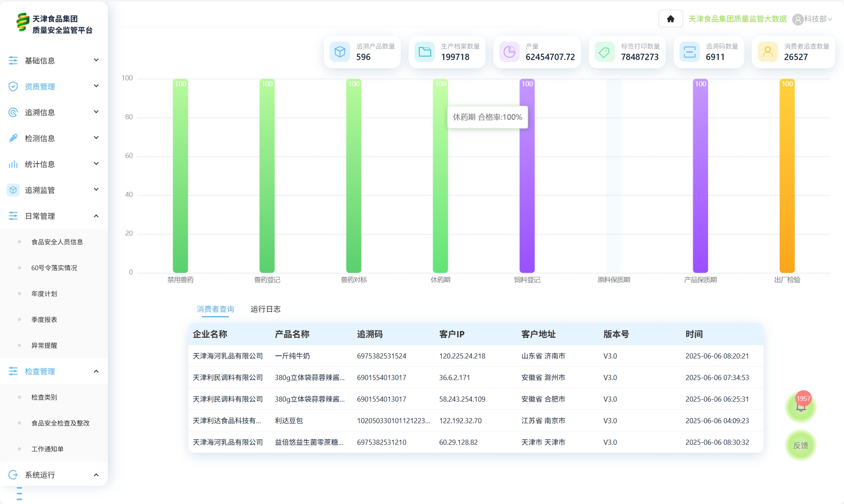Click the 标签打印数量 tag icon
The width and height of the screenshot is (844, 504).
[605, 52]
